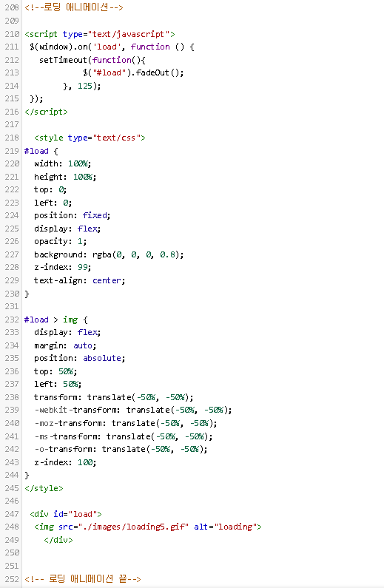Click the position: fixed value
Viewport: 384px width, 588px height.
(95, 216)
